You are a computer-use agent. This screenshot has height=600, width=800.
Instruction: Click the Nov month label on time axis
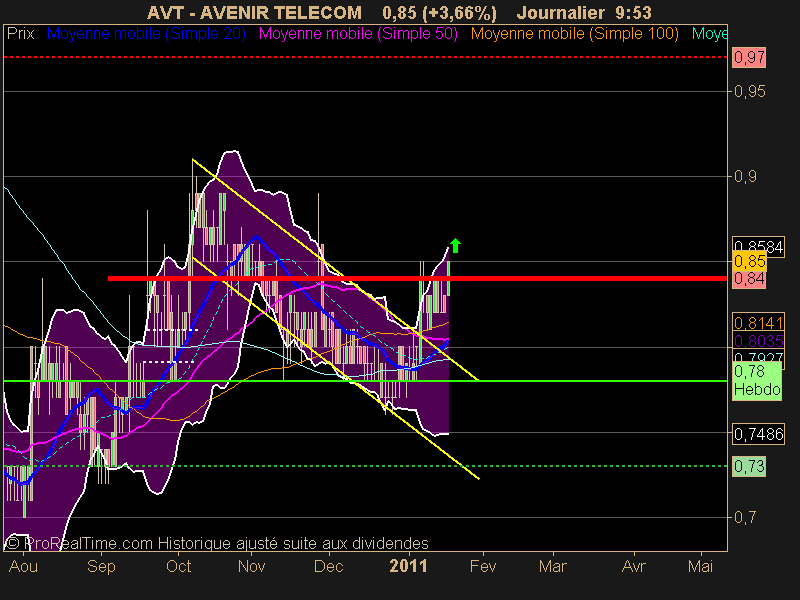(x=252, y=566)
